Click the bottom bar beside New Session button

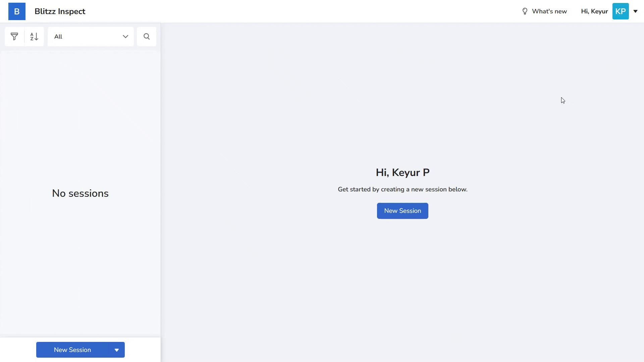(x=143, y=350)
